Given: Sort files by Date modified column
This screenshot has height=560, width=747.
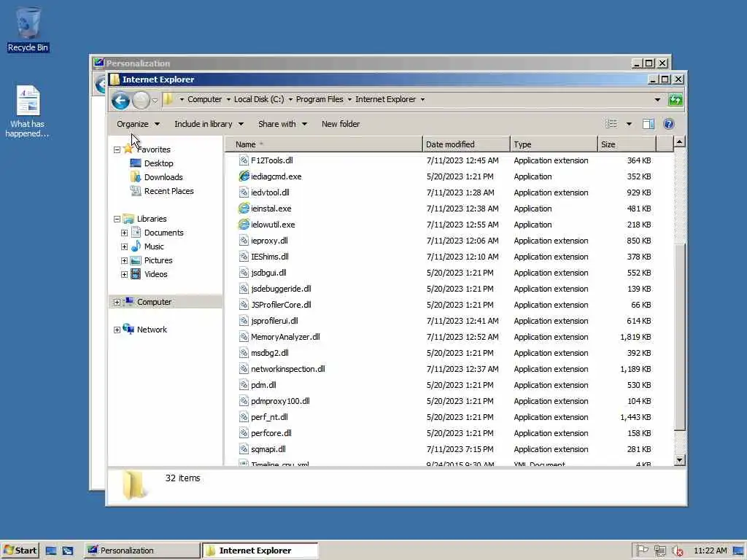Looking at the screenshot, I should 466,144.
